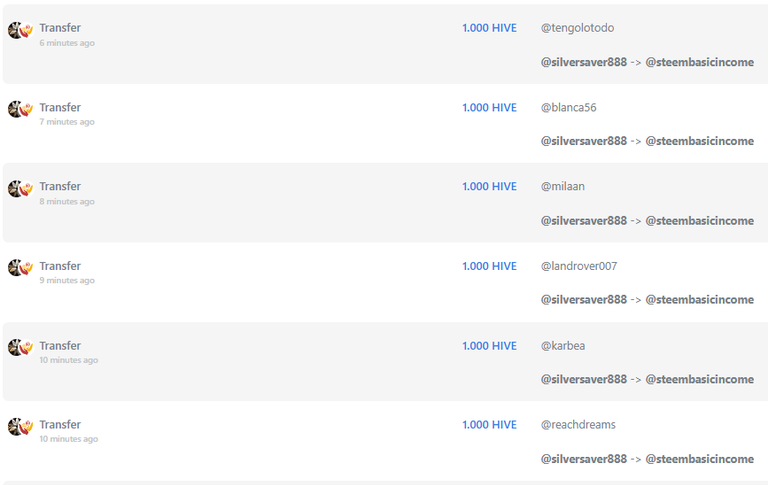Open the @milaan memo link

(x=562, y=187)
